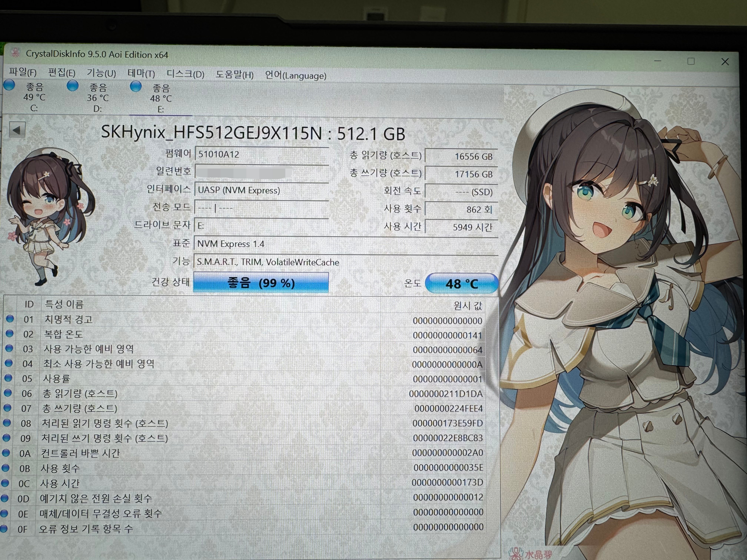747x560 pixels.
Task: Open the 테마(T) menu
Action: [141, 73]
